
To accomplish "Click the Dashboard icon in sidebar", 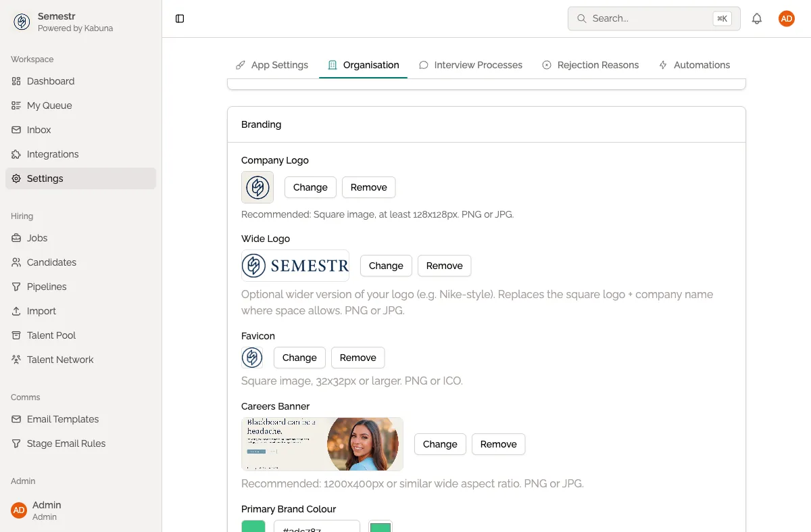I will tap(16, 81).
